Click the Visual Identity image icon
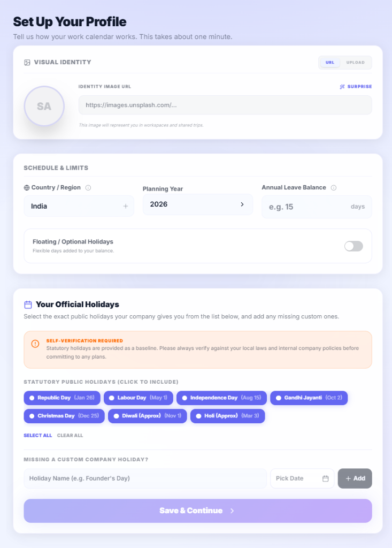Screen dimensions: 392x548 [x=27, y=63]
